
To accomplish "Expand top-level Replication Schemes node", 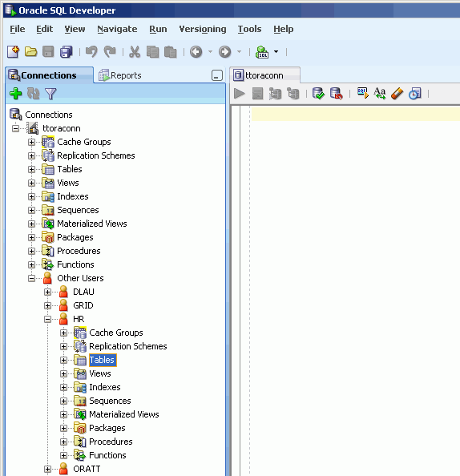I will pos(31,155).
